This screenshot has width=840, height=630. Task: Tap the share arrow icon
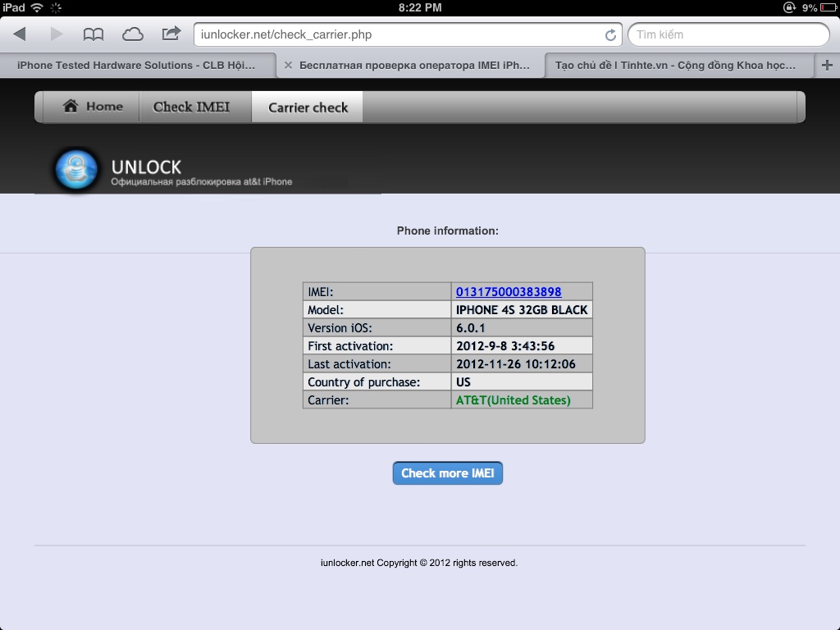click(x=171, y=34)
